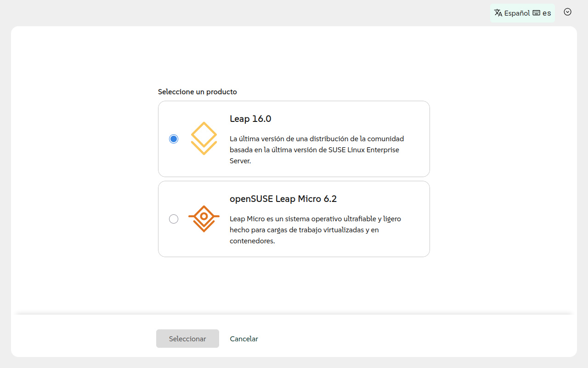Click the "Leap 16.0" product title
Image resolution: width=588 pixels, height=368 pixels.
[x=250, y=119]
